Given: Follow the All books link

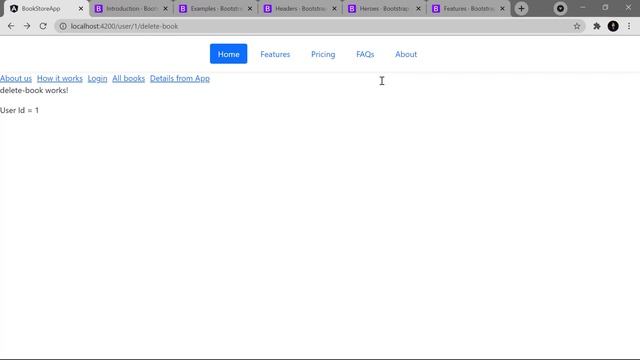Looking at the screenshot, I should (x=129, y=78).
